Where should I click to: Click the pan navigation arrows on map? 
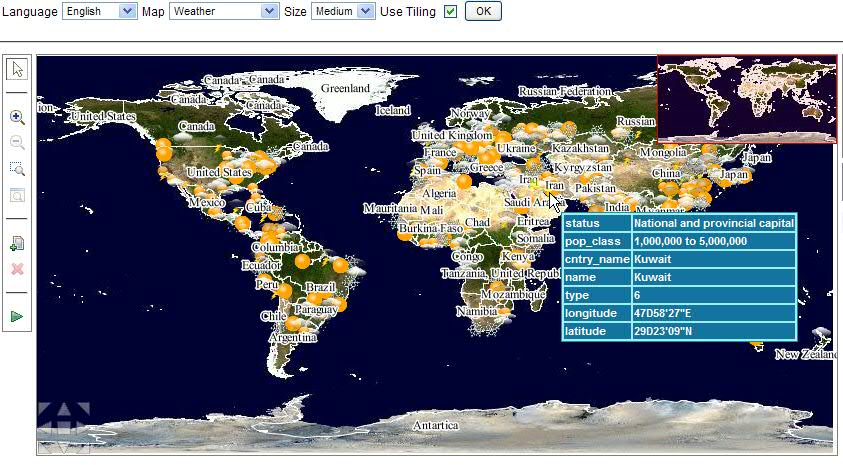click(x=64, y=425)
